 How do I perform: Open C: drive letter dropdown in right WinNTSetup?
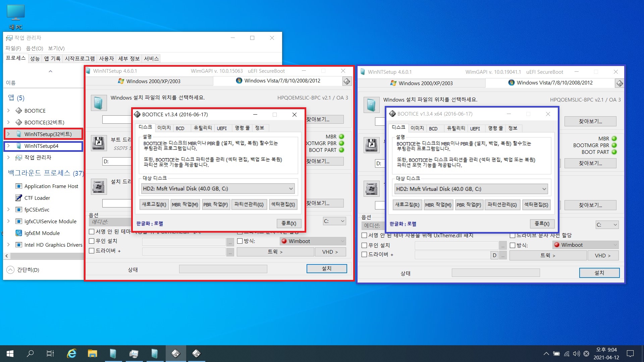point(607,225)
